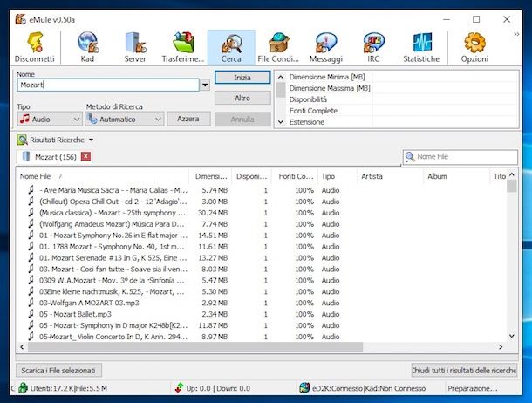Open the Statistiche panel
The image size is (532, 403).
coord(421,47)
